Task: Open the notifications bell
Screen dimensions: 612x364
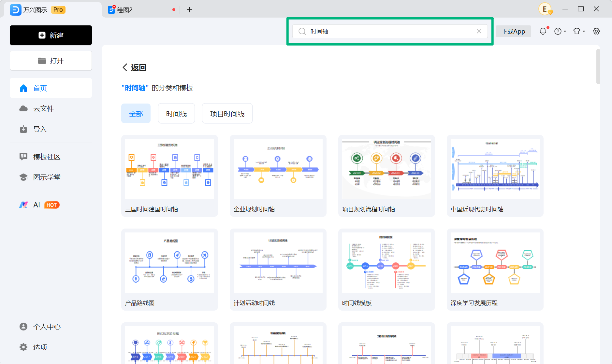Action: (x=543, y=31)
